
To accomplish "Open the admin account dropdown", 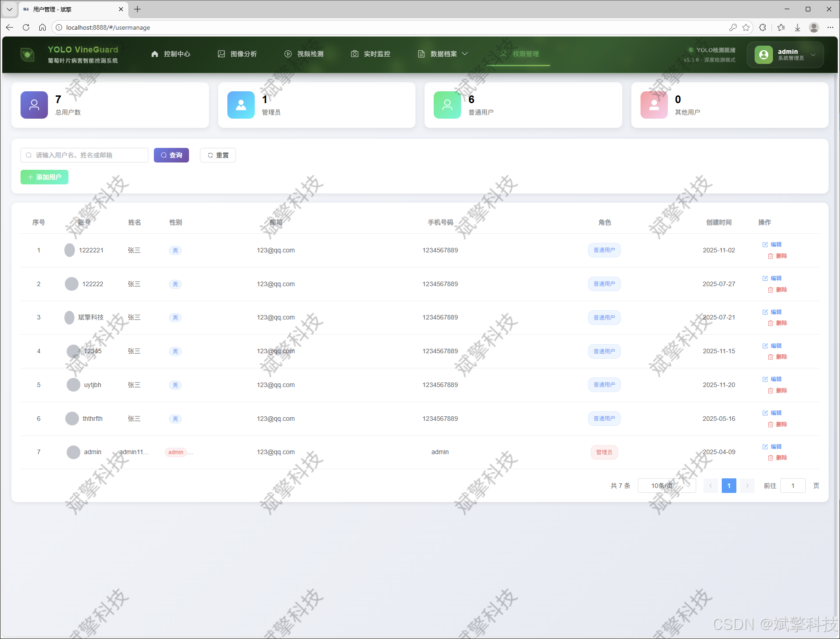I will (785, 55).
